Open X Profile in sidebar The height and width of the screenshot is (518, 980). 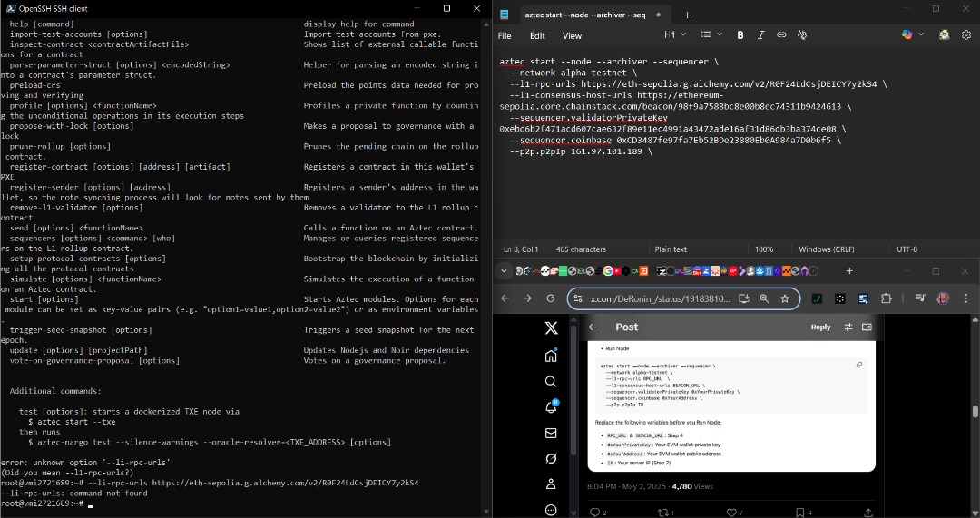pos(551,484)
